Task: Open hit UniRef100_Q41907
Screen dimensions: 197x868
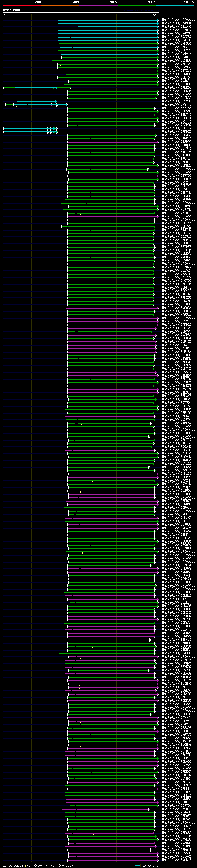Action: (177, 26)
